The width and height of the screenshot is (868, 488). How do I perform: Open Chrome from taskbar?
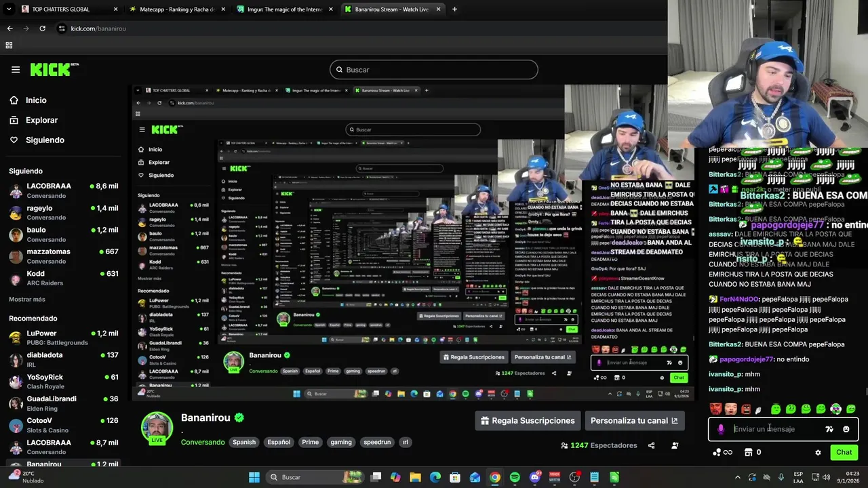[495, 477]
